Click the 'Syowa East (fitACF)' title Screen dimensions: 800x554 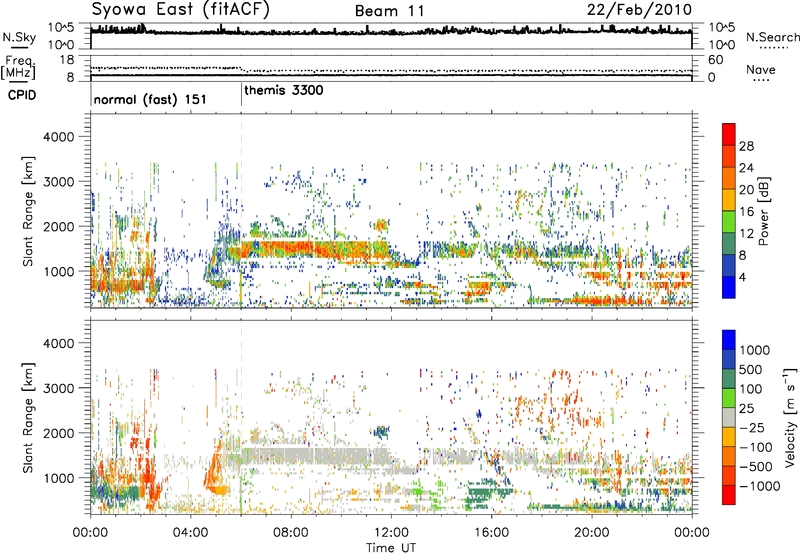click(x=181, y=9)
